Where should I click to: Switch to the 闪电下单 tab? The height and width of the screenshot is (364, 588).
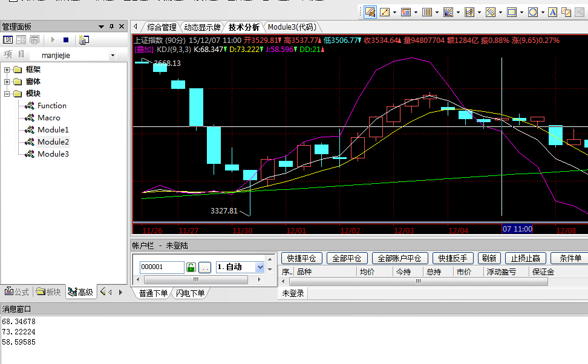pos(190,293)
